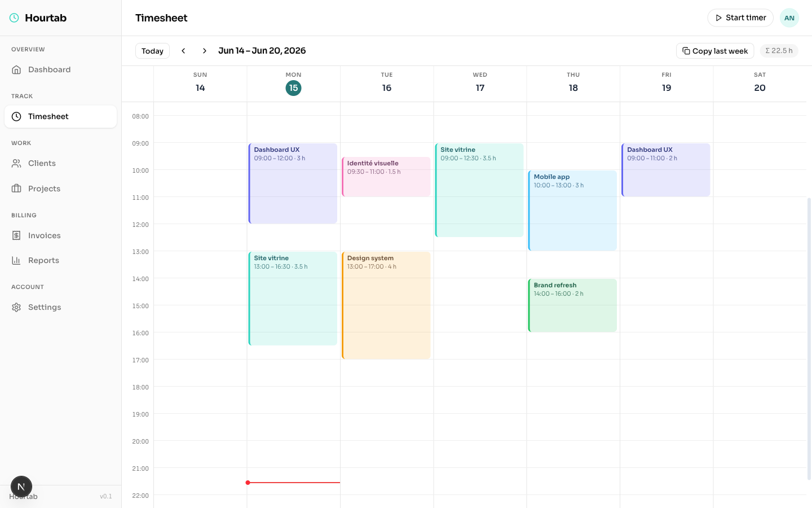Click the Settings gear icon
This screenshot has height=508, width=812.
tap(16, 307)
